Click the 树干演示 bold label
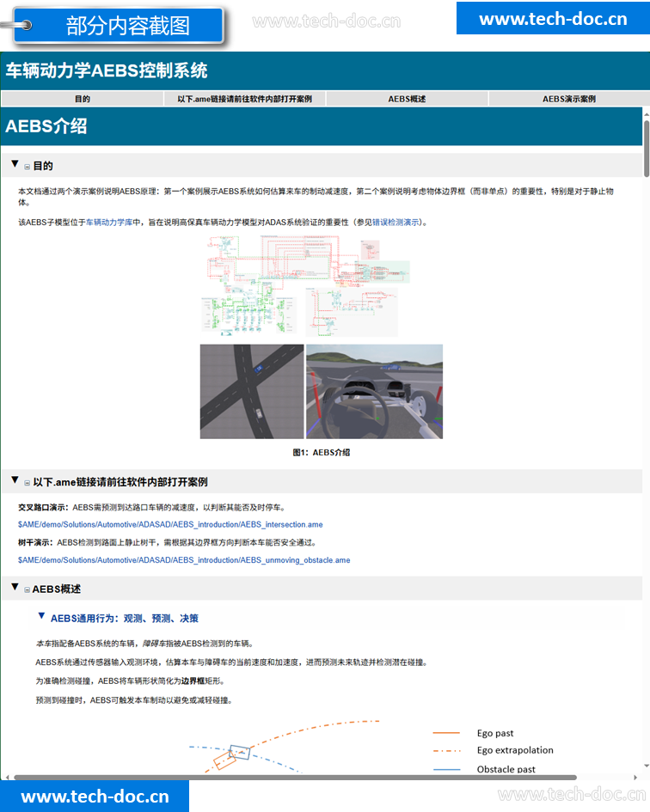650x812 pixels. click(x=36, y=543)
